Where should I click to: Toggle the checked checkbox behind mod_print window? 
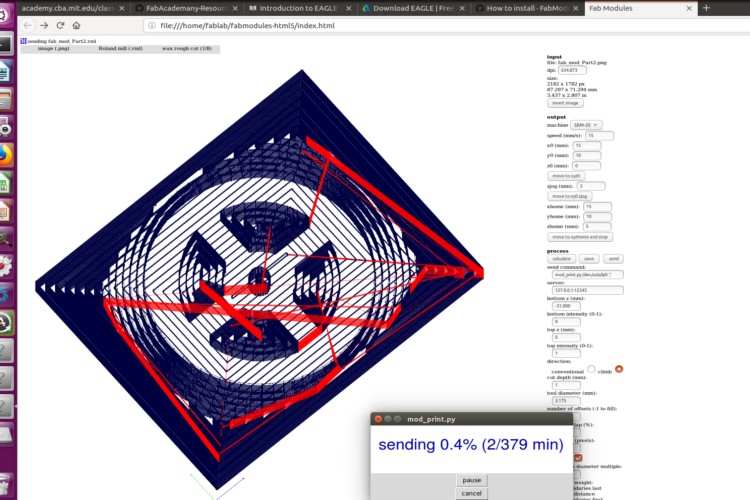tap(578, 458)
